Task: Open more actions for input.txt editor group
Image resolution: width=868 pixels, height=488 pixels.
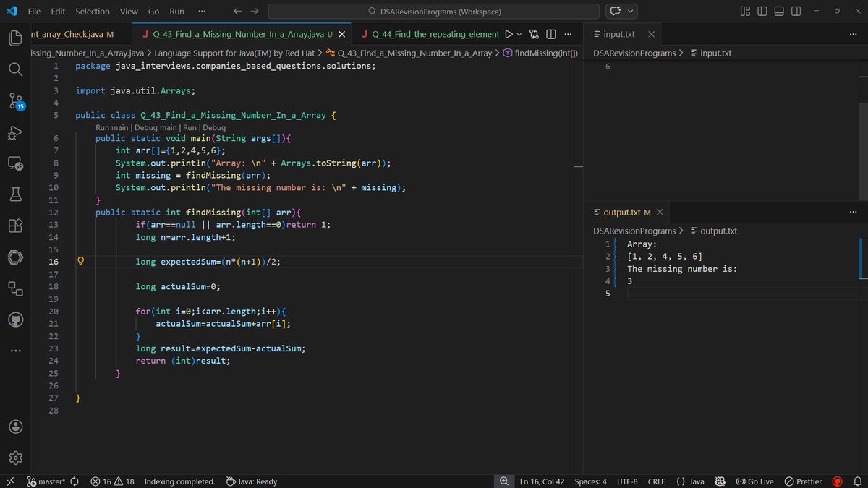Action: click(x=853, y=34)
